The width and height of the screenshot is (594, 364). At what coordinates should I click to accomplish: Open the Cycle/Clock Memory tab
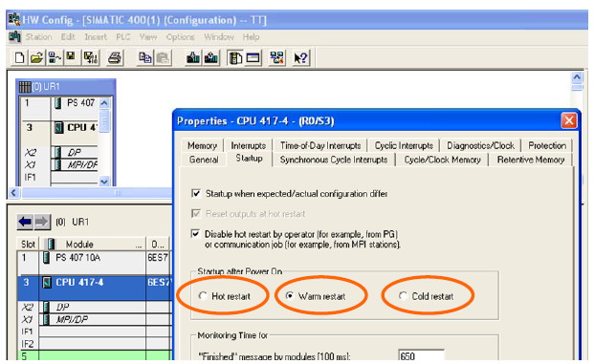442,160
